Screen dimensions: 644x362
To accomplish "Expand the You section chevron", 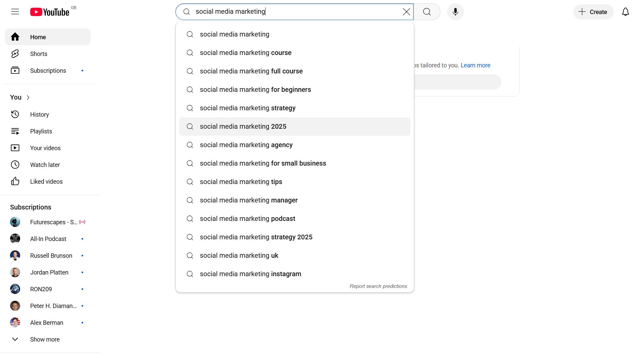I will click(28, 98).
